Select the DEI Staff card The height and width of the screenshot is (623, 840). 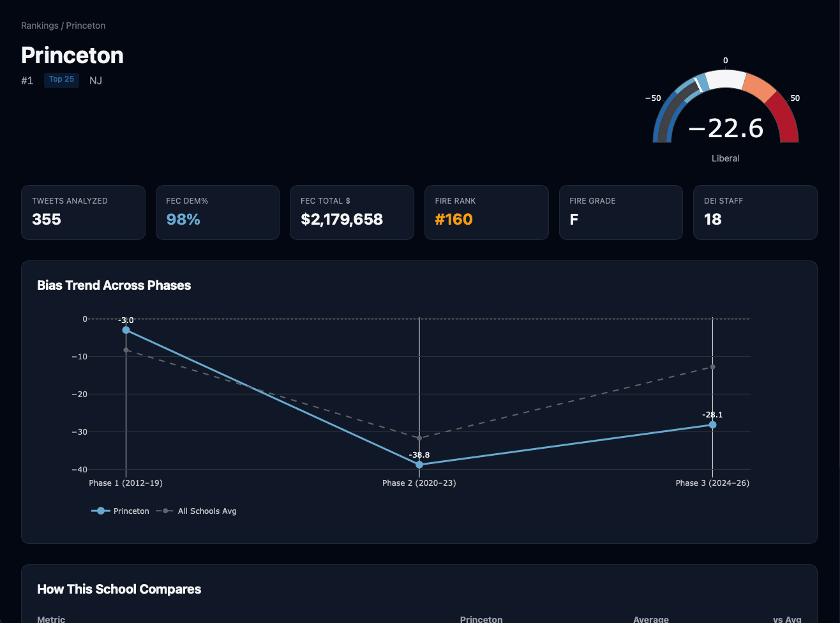(754, 213)
